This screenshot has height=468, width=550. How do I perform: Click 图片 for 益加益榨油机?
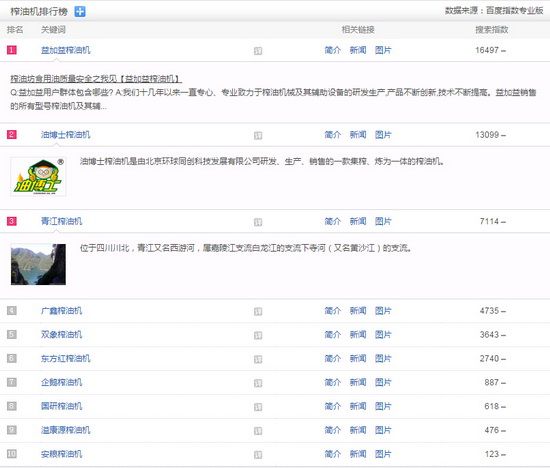tap(383, 50)
